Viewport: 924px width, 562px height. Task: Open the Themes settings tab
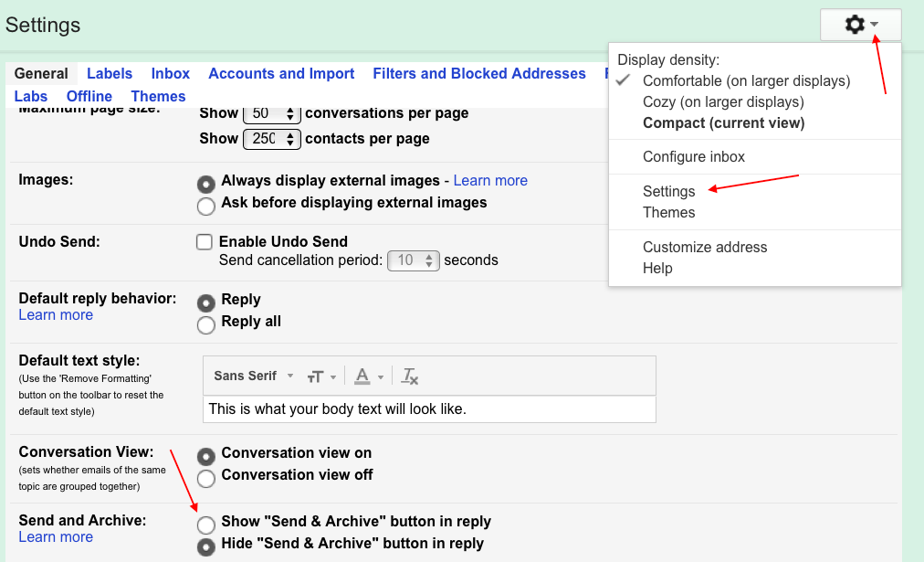click(x=158, y=96)
